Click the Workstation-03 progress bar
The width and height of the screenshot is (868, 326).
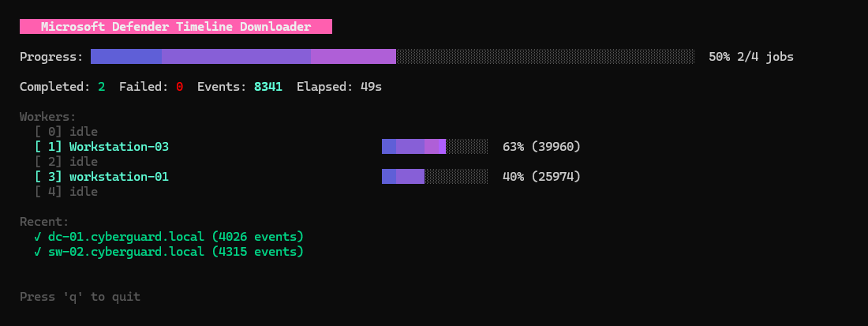click(x=434, y=147)
